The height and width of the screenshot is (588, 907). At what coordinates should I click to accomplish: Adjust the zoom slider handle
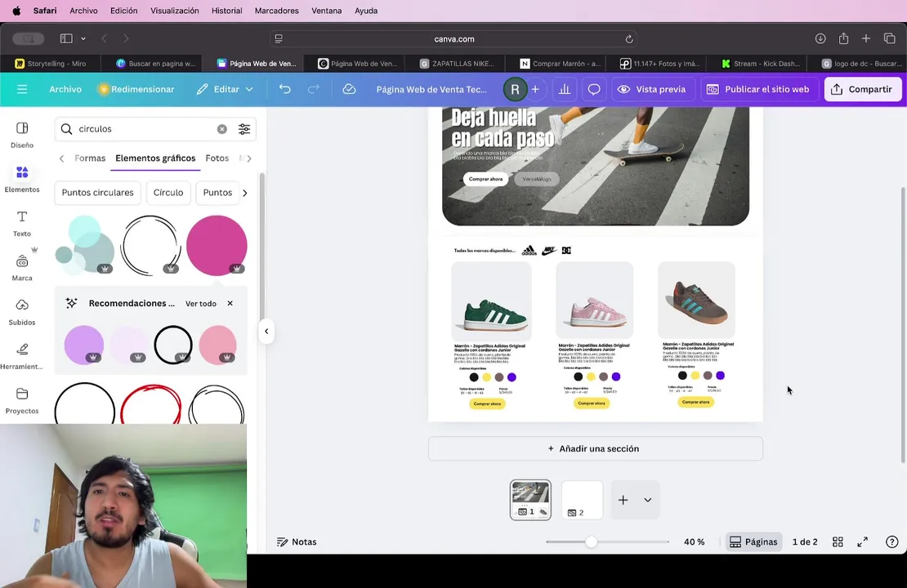tap(591, 541)
